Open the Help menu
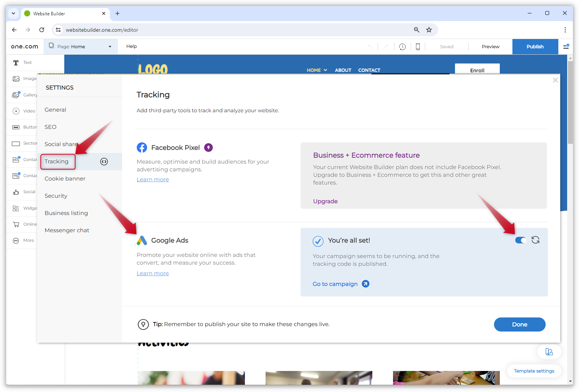579x392 pixels. click(x=131, y=46)
